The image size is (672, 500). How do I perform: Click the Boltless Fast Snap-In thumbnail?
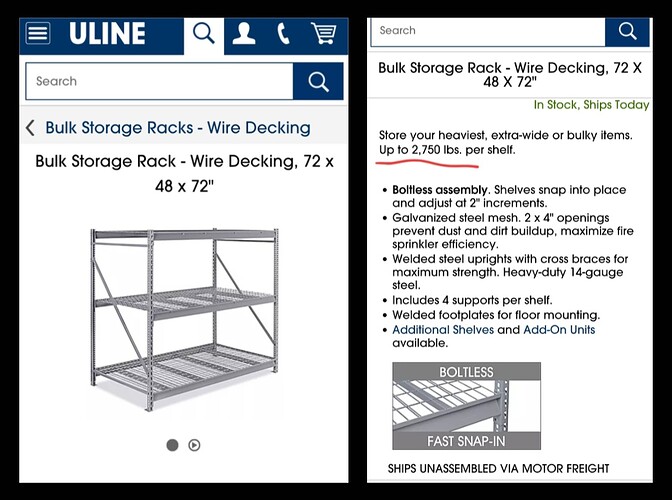tap(466, 406)
